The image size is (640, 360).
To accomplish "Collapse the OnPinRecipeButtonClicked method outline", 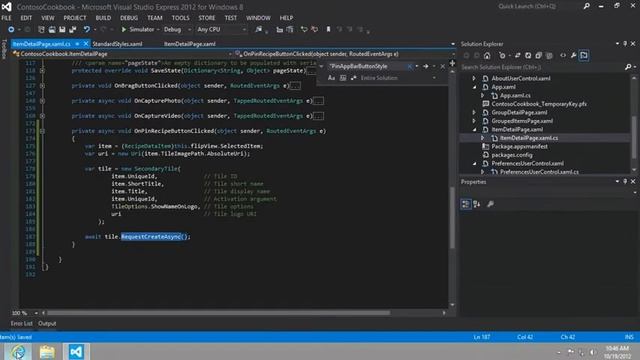I will (42, 131).
